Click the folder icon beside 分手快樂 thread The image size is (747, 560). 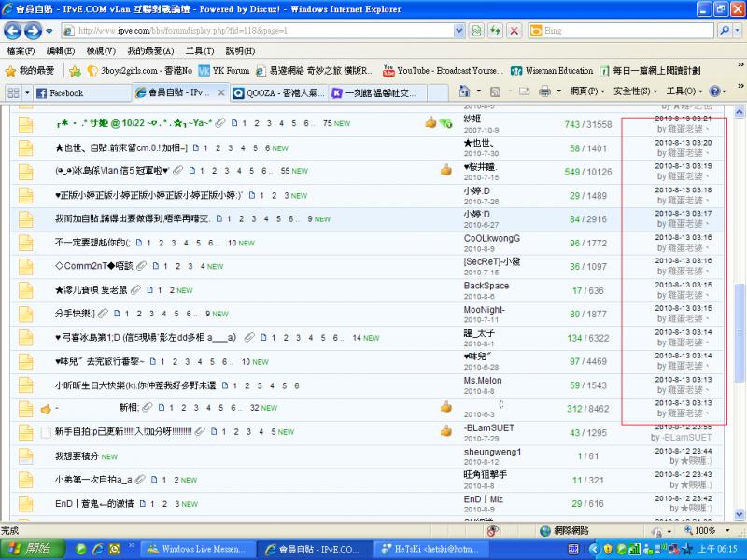click(x=26, y=314)
